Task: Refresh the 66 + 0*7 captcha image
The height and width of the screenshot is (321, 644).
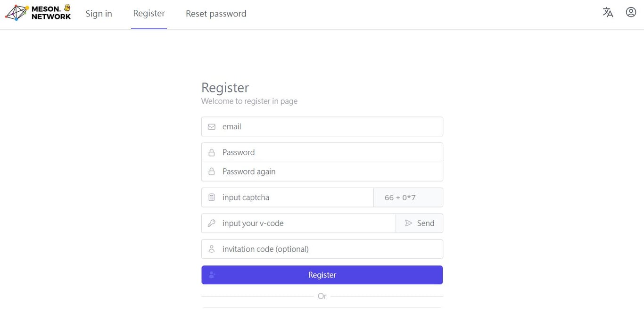Action: pos(408,198)
